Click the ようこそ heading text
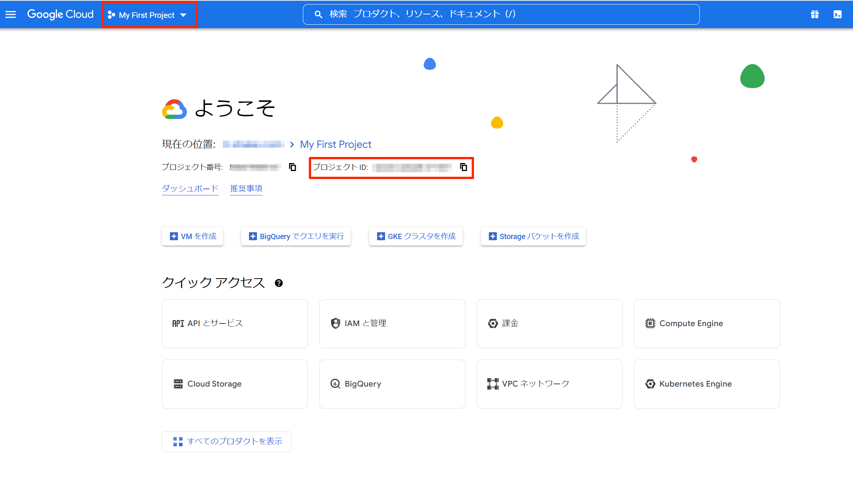The height and width of the screenshot is (504, 853). [x=235, y=108]
